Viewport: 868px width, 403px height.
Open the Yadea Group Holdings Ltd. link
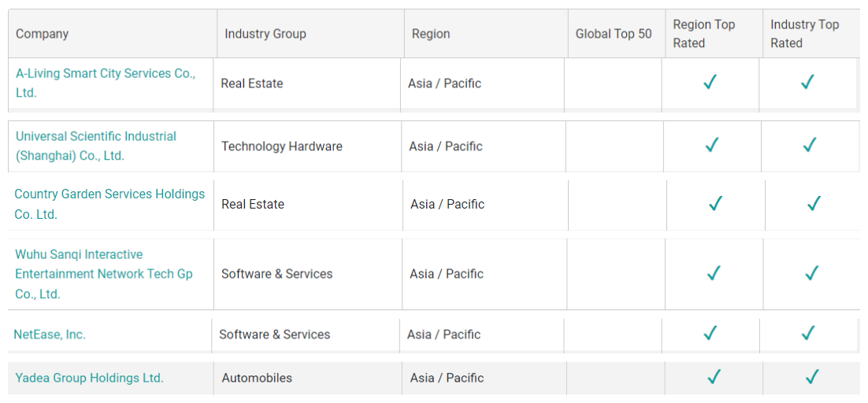pos(89,378)
